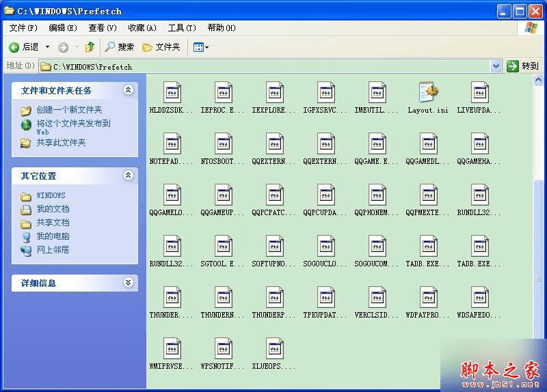Click the IGFXSRVC file icon

pos(326,92)
